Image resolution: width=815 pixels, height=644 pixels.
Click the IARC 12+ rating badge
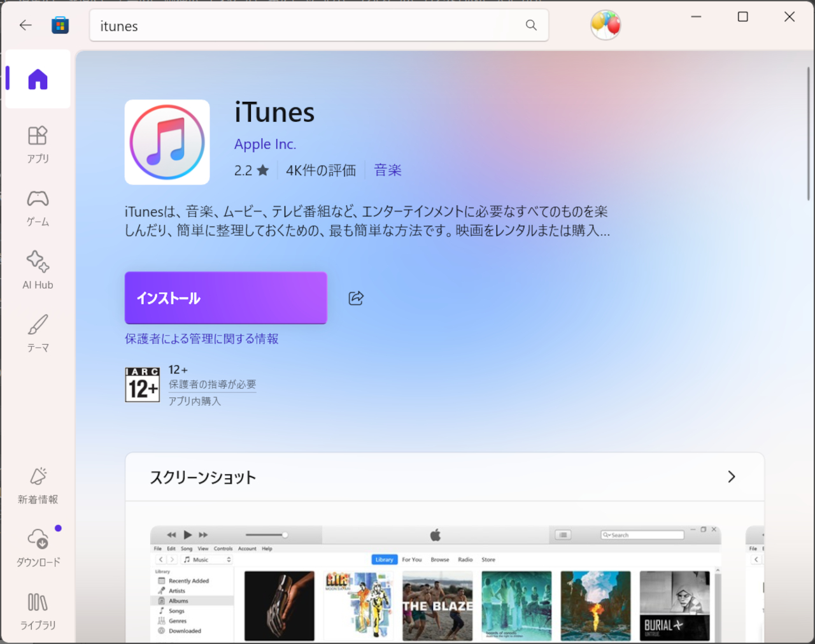click(143, 384)
